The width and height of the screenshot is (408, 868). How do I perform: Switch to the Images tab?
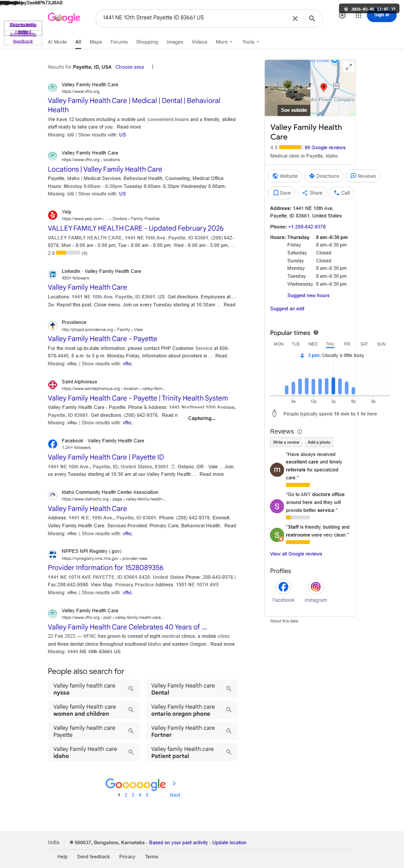click(x=175, y=42)
